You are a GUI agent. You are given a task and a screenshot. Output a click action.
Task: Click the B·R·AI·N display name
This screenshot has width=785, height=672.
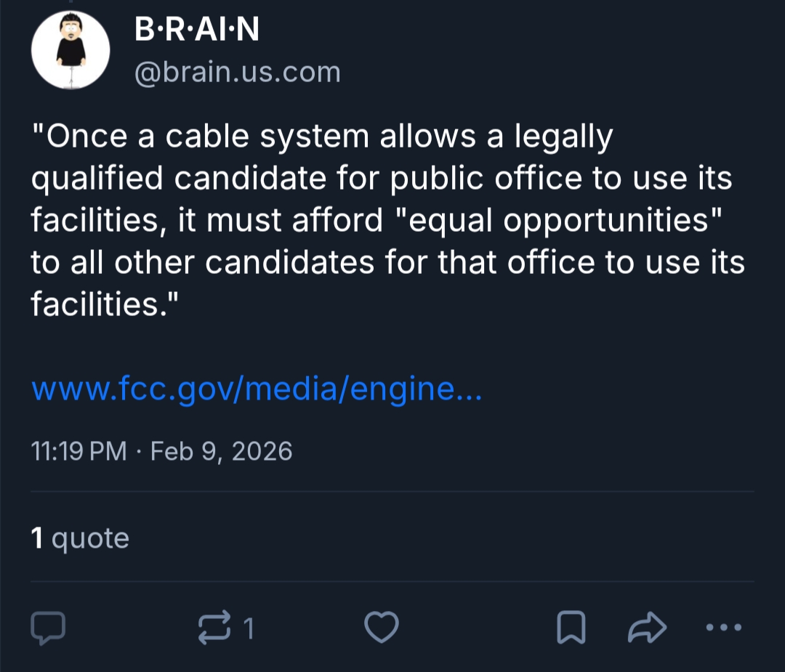(x=197, y=31)
